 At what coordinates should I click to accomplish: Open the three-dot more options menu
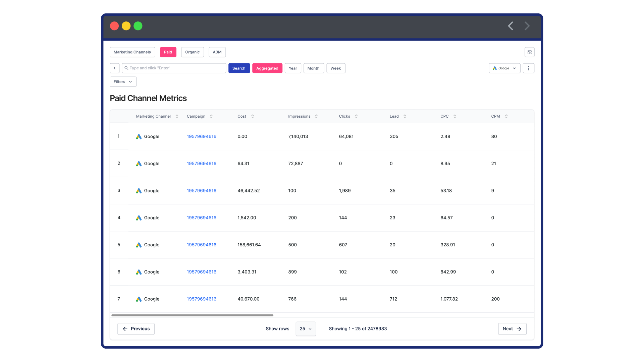529,68
